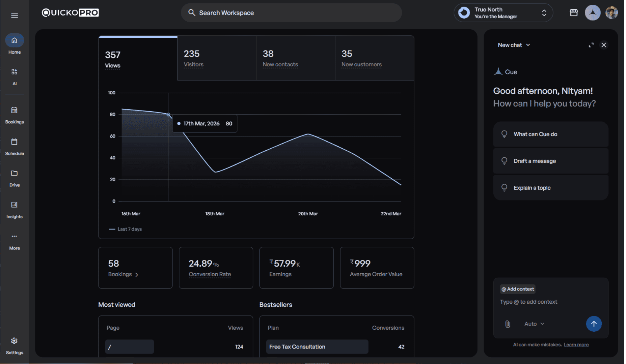
Task: Click the storefront icon in header
Action: [574, 13]
